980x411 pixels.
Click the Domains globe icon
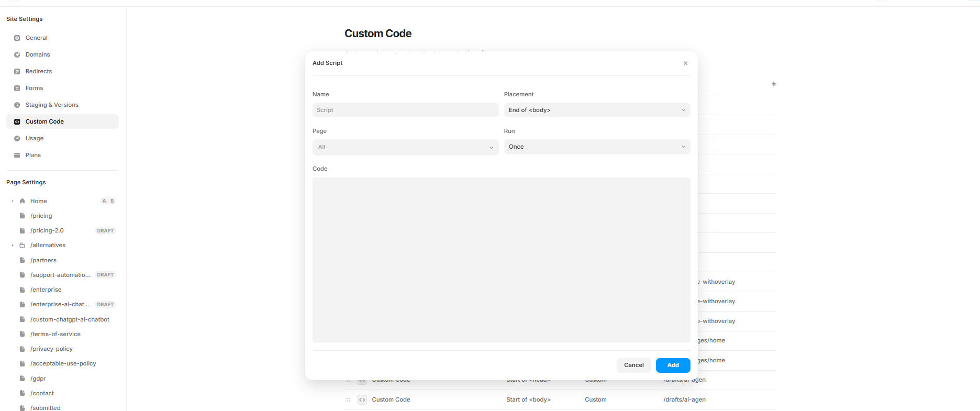pyautogui.click(x=17, y=54)
